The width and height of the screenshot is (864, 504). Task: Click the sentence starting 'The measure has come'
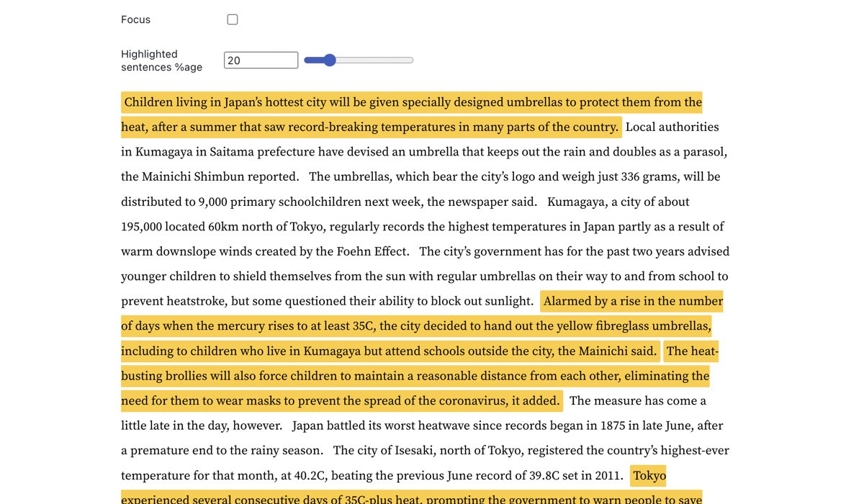point(637,401)
